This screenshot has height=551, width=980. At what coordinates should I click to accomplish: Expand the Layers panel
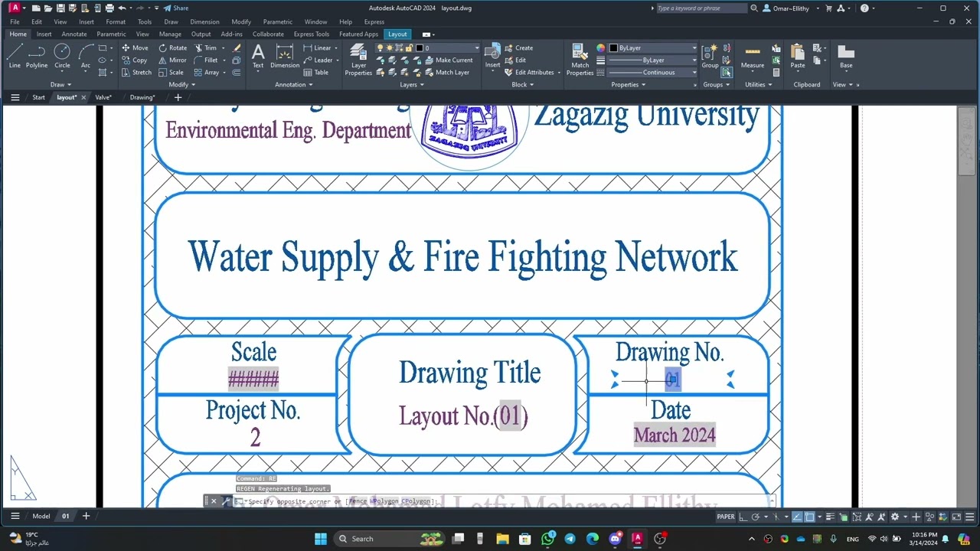(x=412, y=84)
